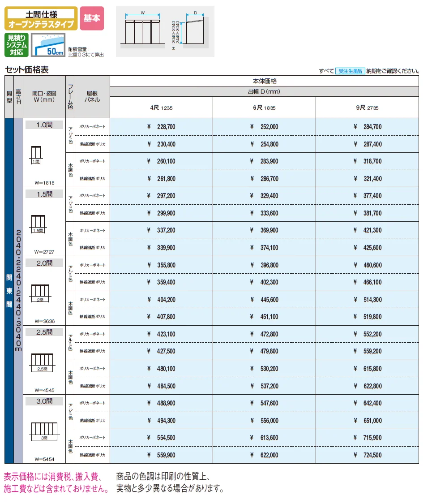
Task: Click price ¥715,900
Action: [x=368, y=438]
